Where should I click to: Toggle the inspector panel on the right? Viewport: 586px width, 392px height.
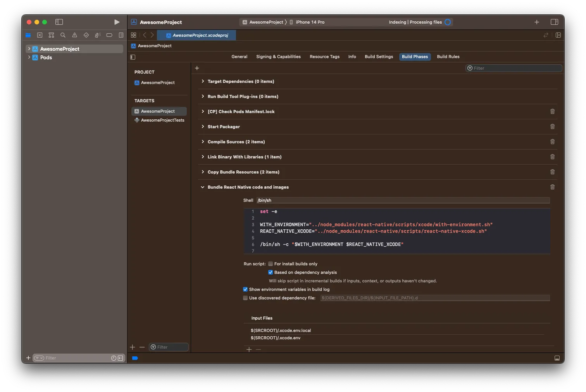pyautogui.click(x=555, y=22)
